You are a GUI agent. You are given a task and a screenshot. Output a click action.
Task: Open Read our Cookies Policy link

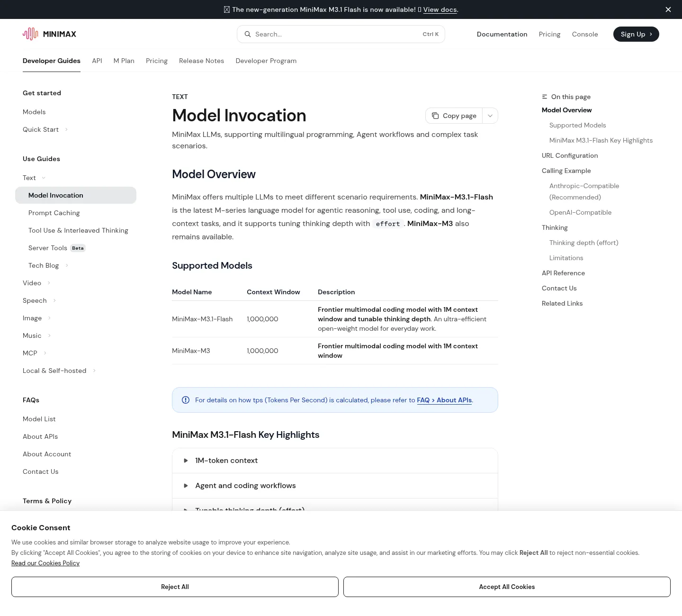point(45,563)
